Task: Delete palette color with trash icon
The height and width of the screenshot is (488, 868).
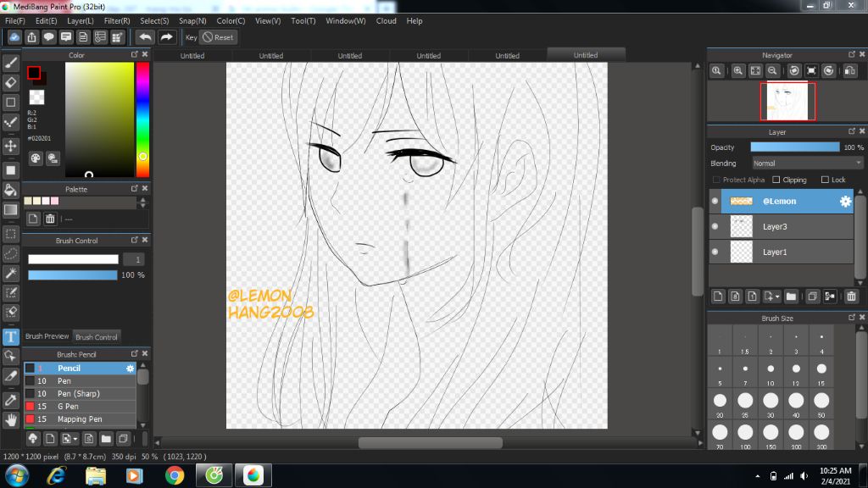Action: [x=50, y=219]
